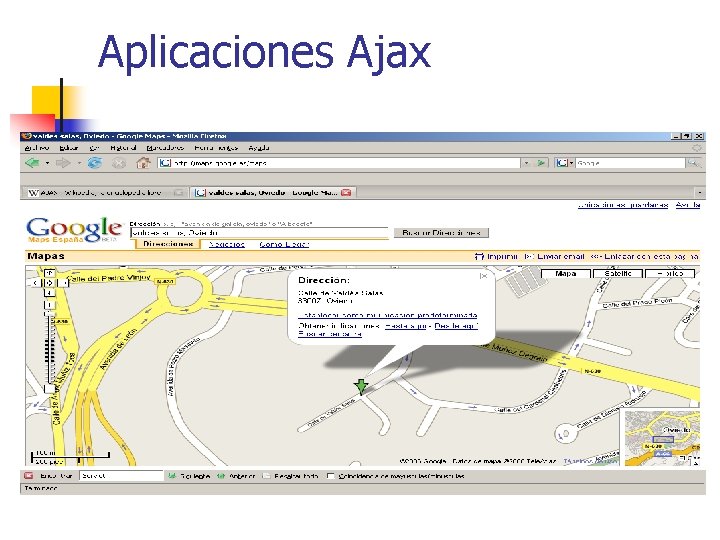720x540 pixels.
Task: Click the grayed-out Stop loading icon
Action: 119,163
